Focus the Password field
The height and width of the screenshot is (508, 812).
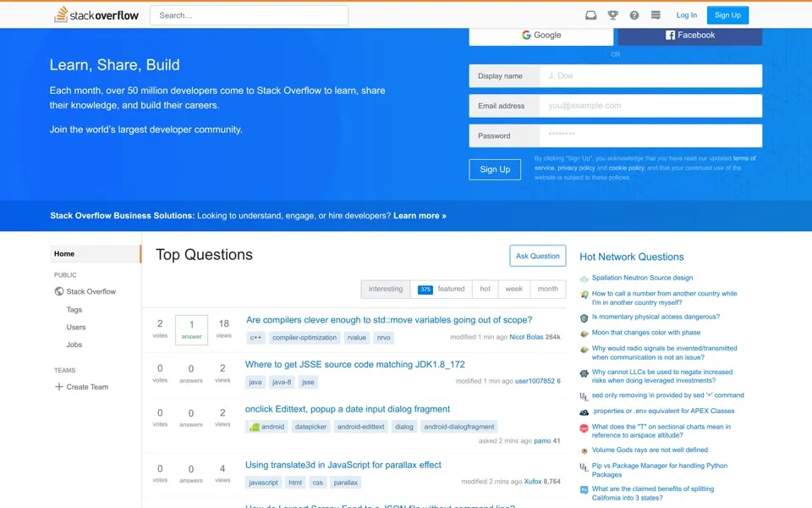(x=650, y=135)
